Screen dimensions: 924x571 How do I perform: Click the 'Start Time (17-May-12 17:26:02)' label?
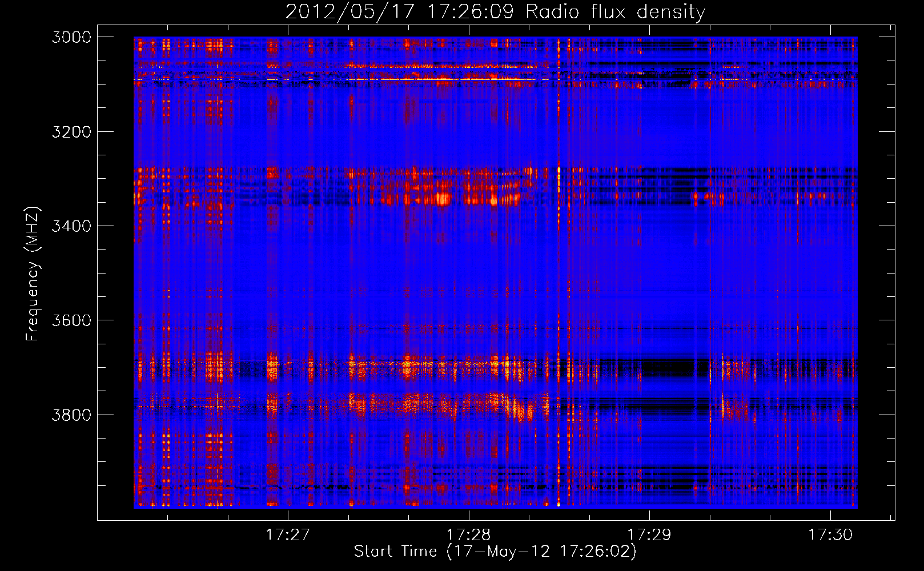click(x=495, y=552)
